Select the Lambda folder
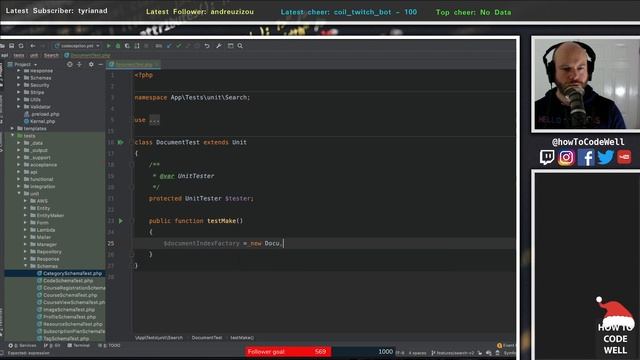This screenshot has height=360, width=640. [x=42, y=230]
